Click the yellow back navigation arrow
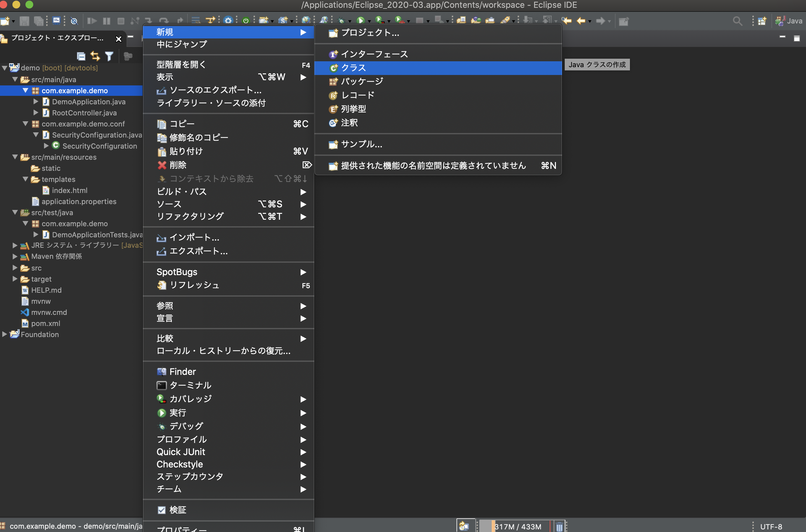This screenshot has height=532, width=806. pyautogui.click(x=581, y=21)
